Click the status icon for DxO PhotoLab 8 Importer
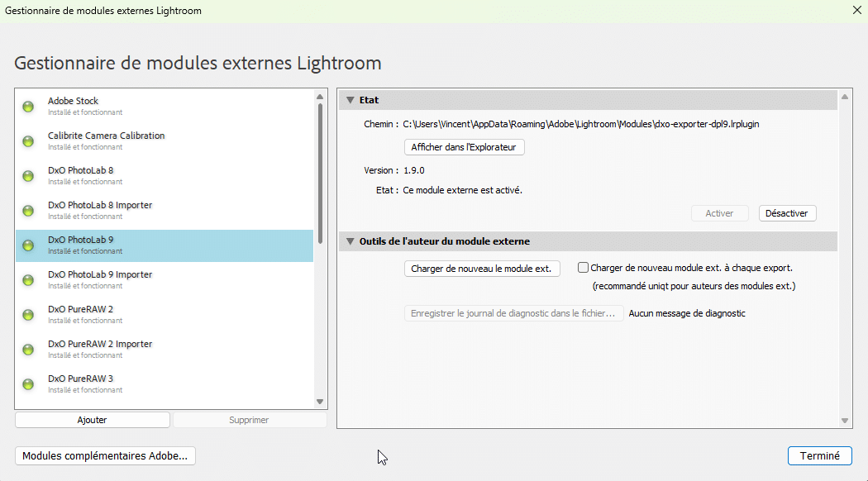Screen dimensions: 868x481 pos(28,211)
